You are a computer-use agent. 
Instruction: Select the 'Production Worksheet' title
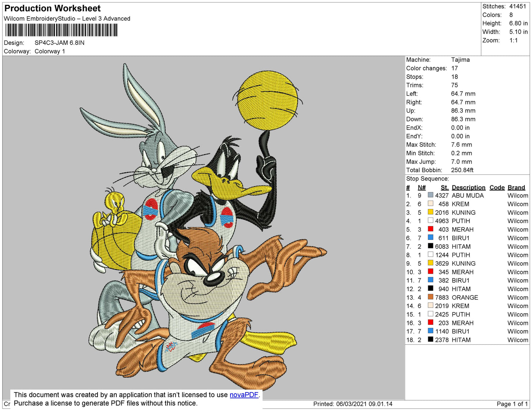[x=52, y=8]
